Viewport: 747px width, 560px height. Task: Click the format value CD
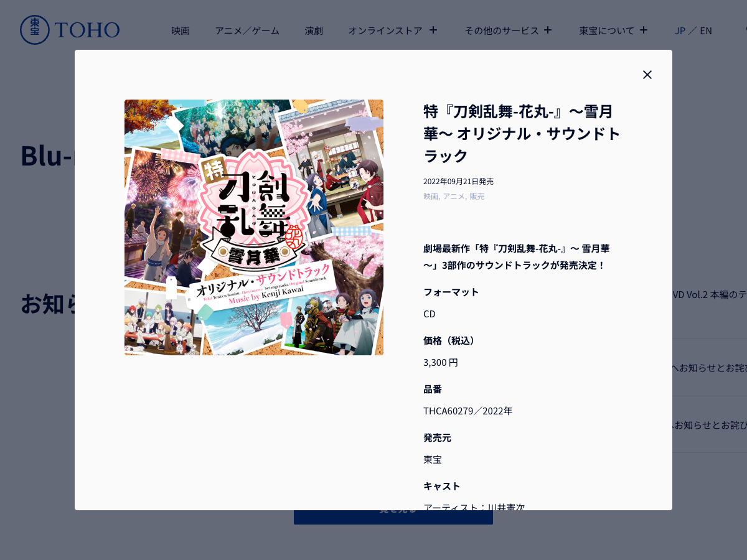(x=430, y=314)
